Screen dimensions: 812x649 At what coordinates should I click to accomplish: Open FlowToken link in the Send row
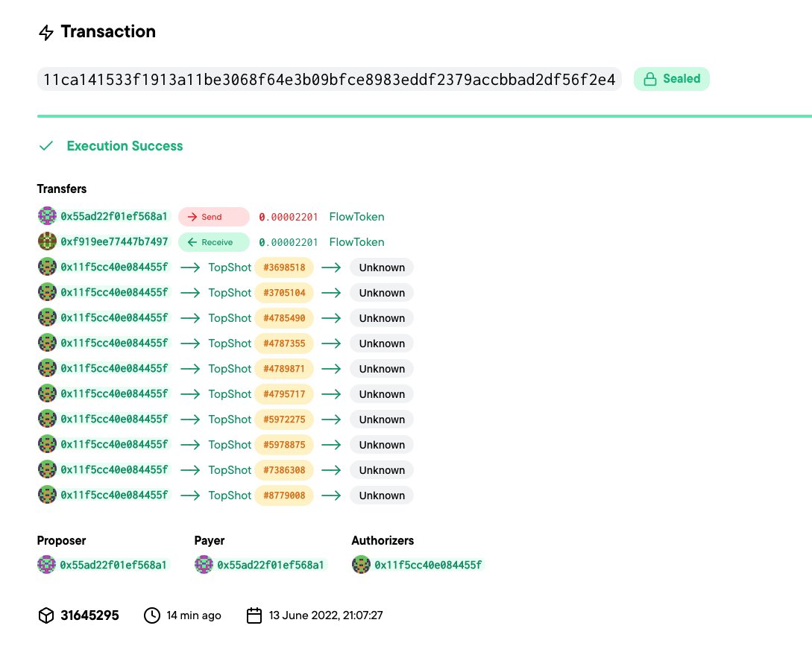pyautogui.click(x=357, y=217)
